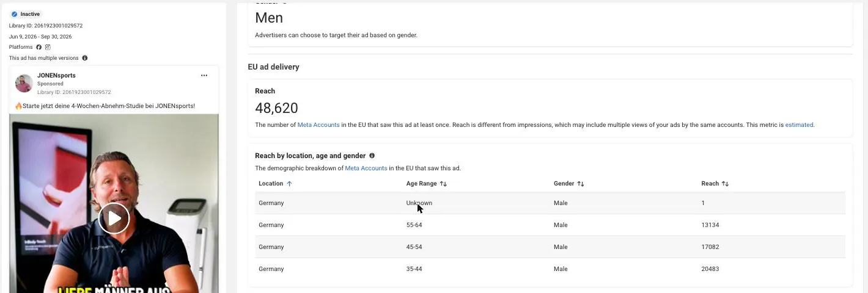This screenshot has height=293, width=868.
Task: Click Germany in the Unknown age row
Action: tap(271, 203)
